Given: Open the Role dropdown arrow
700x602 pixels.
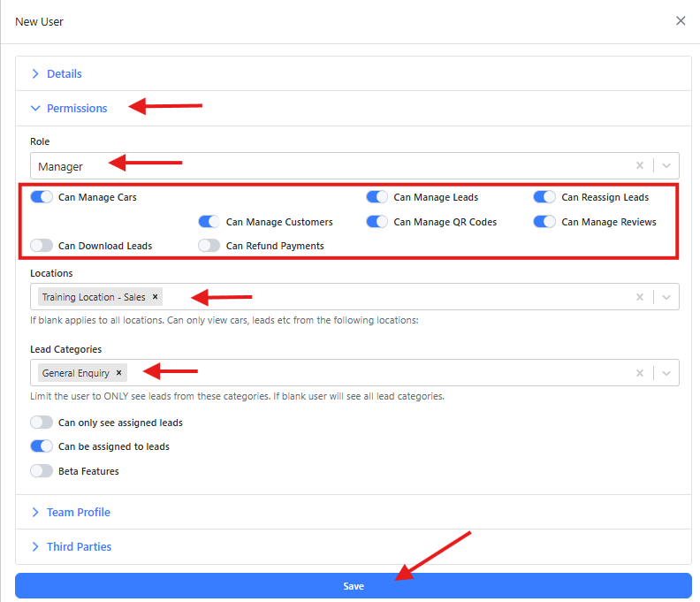Looking at the screenshot, I should tap(666, 165).
